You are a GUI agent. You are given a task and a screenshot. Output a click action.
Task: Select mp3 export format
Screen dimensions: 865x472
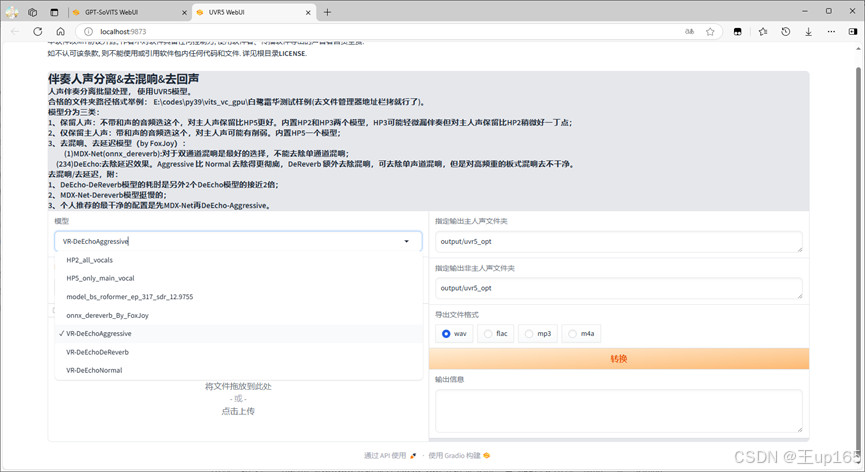click(x=538, y=334)
